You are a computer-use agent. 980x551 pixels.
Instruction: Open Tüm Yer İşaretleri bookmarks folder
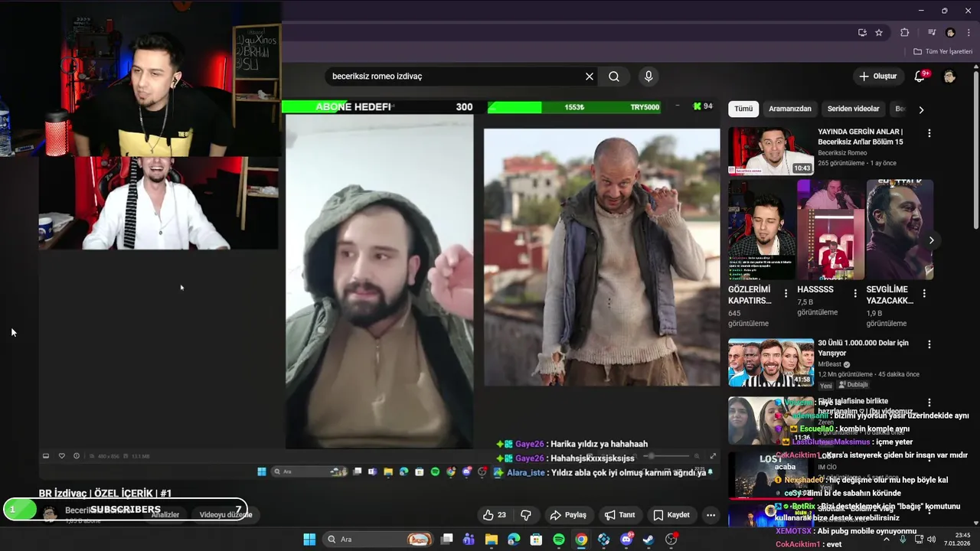tap(943, 51)
